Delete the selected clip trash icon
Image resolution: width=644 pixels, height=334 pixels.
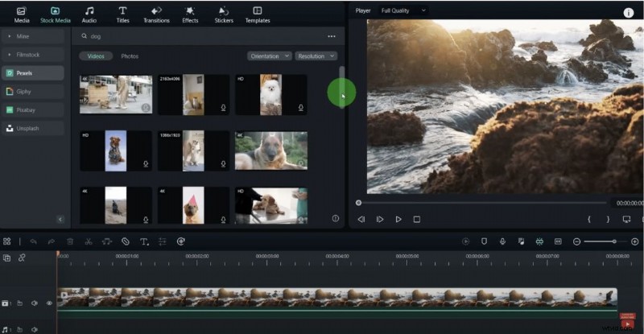point(70,241)
